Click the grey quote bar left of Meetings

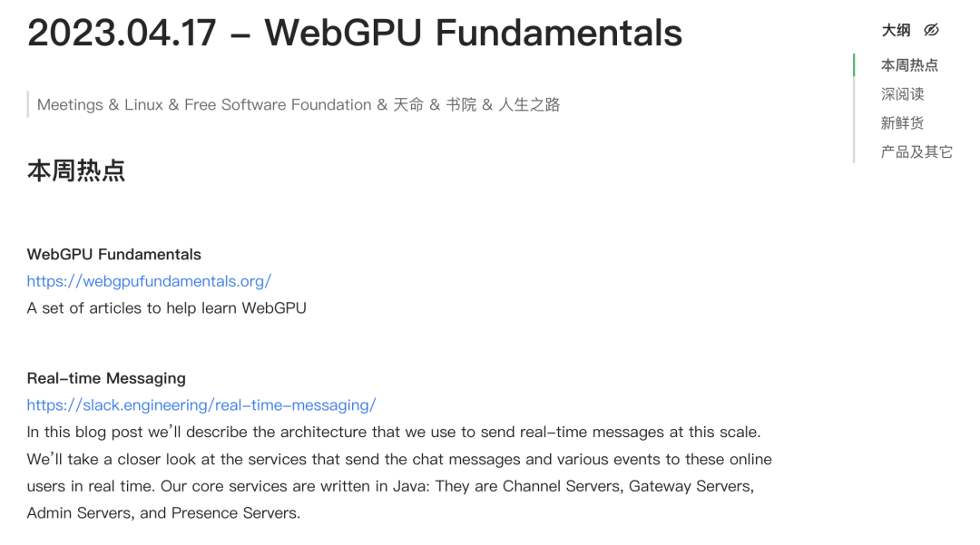click(28, 104)
